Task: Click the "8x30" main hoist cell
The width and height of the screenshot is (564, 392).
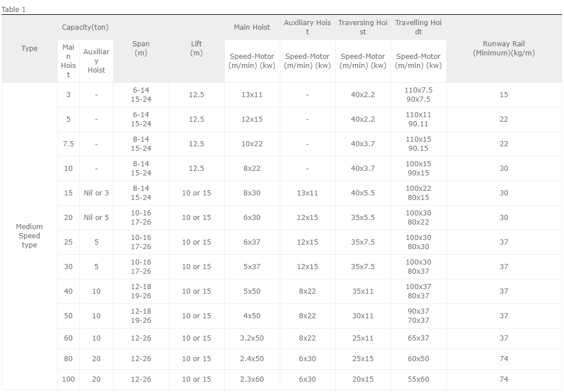Action: point(252,193)
